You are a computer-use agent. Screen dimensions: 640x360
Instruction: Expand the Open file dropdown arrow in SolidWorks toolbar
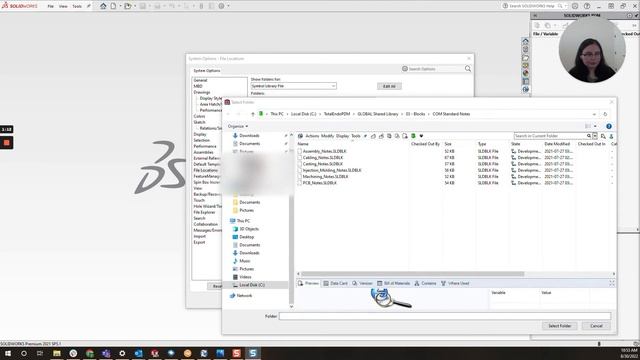tap(135, 6)
